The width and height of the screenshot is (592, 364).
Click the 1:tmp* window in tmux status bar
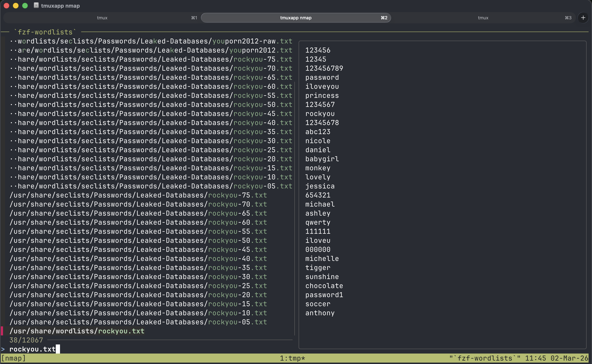tap(292, 358)
